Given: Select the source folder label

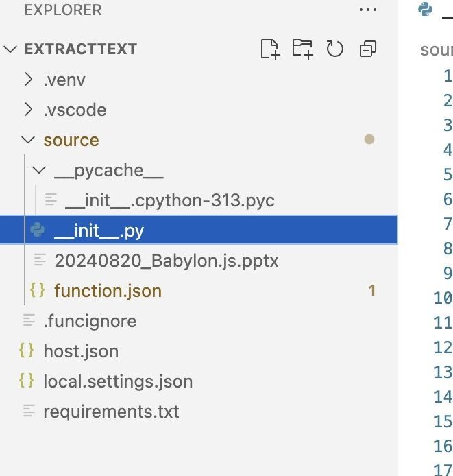Looking at the screenshot, I should pyautogui.click(x=71, y=141).
